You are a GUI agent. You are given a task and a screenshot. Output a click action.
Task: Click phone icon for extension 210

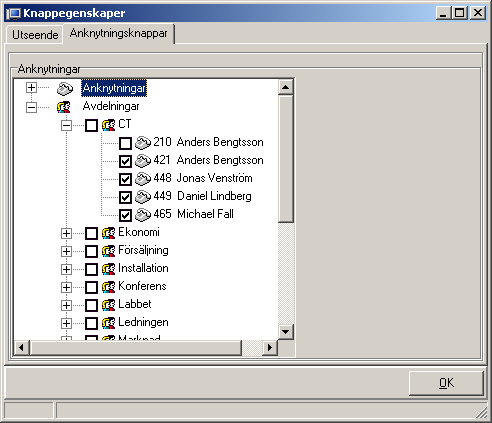143,143
